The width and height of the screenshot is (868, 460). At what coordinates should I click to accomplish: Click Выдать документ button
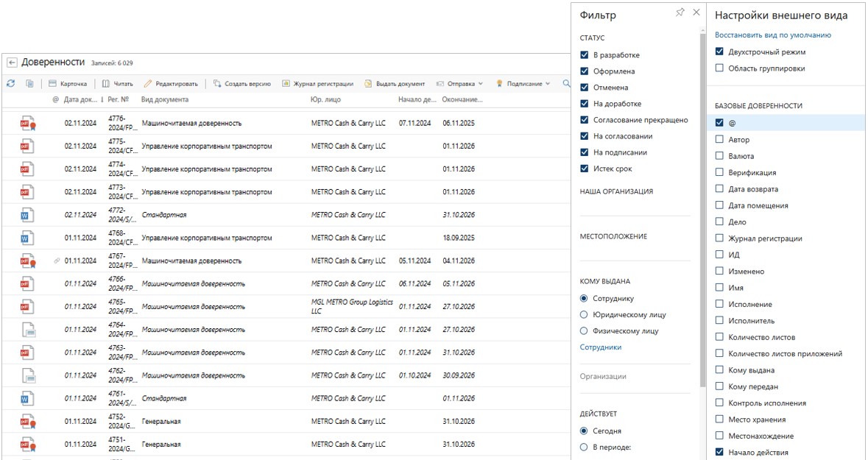pos(394,84)
